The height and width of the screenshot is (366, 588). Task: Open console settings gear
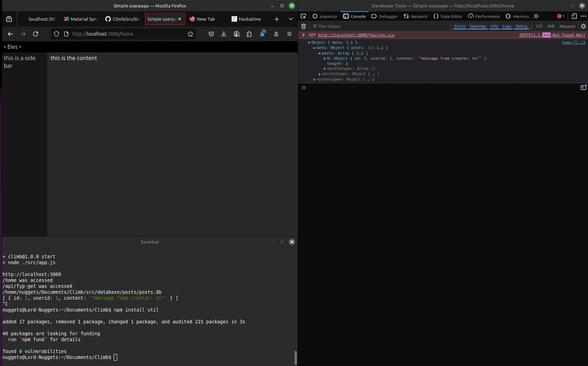click(583, 26)
